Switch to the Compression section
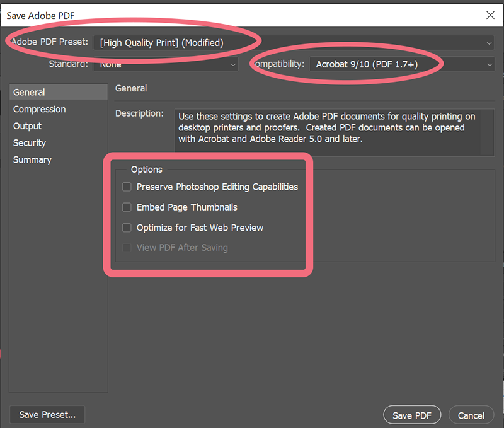The height and width of the screenshot is (428, 504). tap(39, 108)
